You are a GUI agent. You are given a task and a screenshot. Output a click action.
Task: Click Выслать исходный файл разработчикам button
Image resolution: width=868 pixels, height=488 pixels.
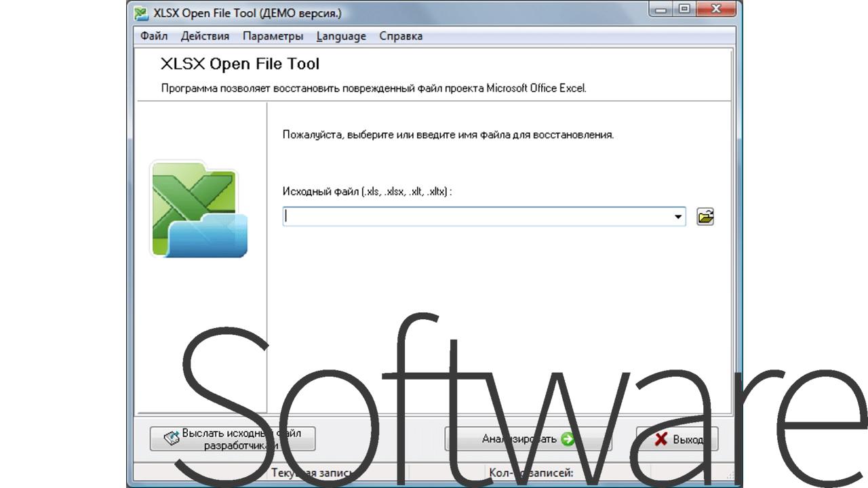[x=233, y=439]
